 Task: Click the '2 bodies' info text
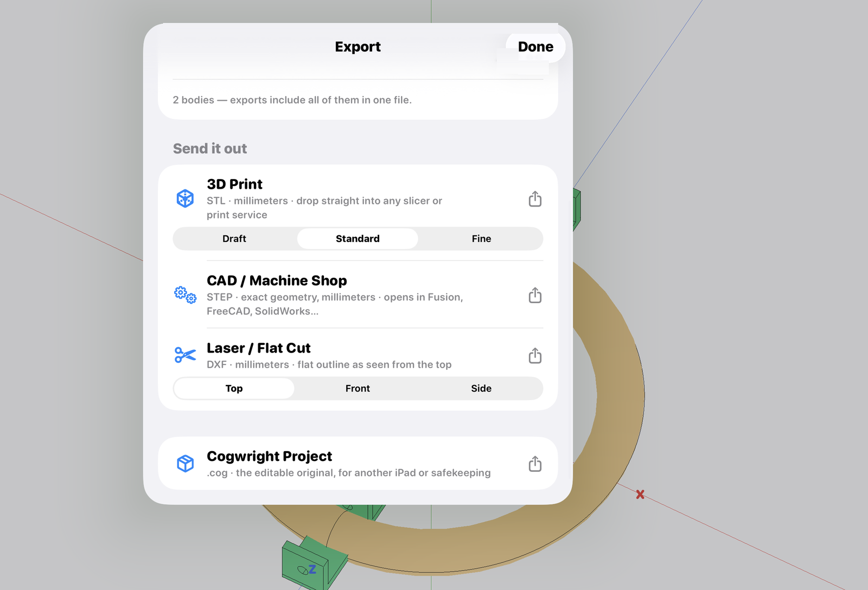[292, 100]
